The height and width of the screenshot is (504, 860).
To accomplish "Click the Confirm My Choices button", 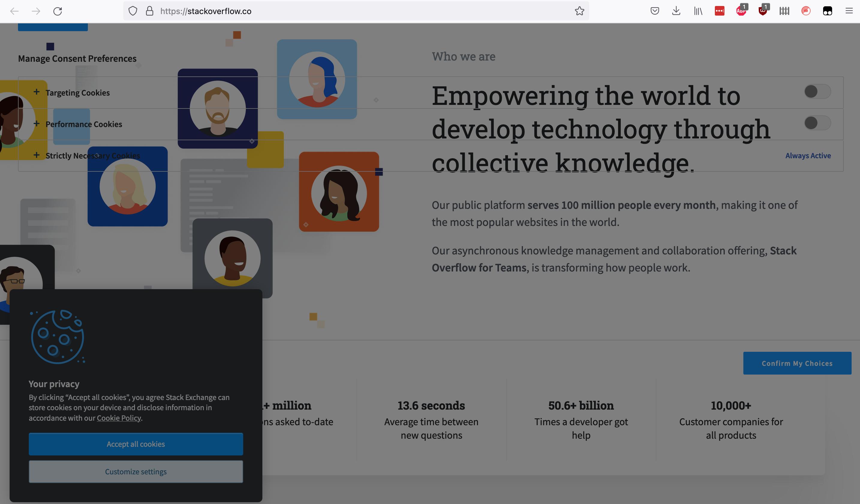I will click(797, 362).
